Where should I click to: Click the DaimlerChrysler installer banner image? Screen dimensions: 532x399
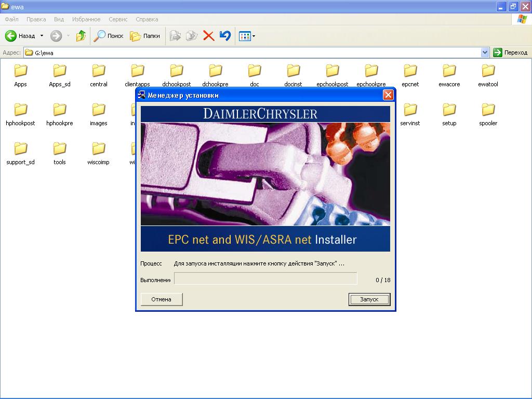tap(265, 179)
